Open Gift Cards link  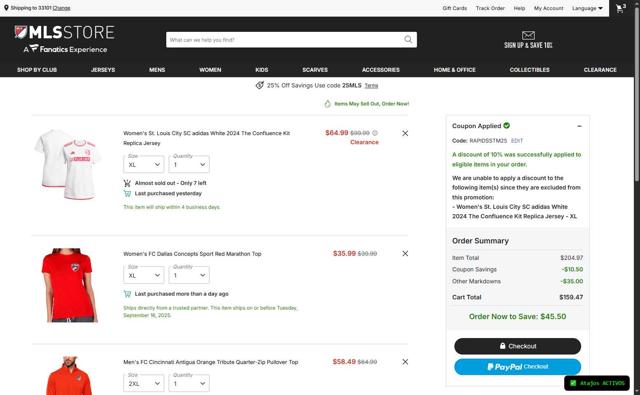pos(455,8)
